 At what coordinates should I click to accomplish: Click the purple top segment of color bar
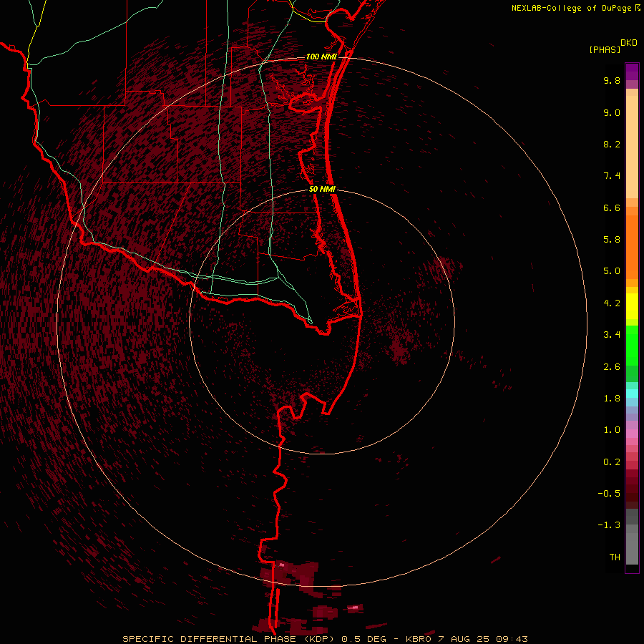(x=632, y=72)
